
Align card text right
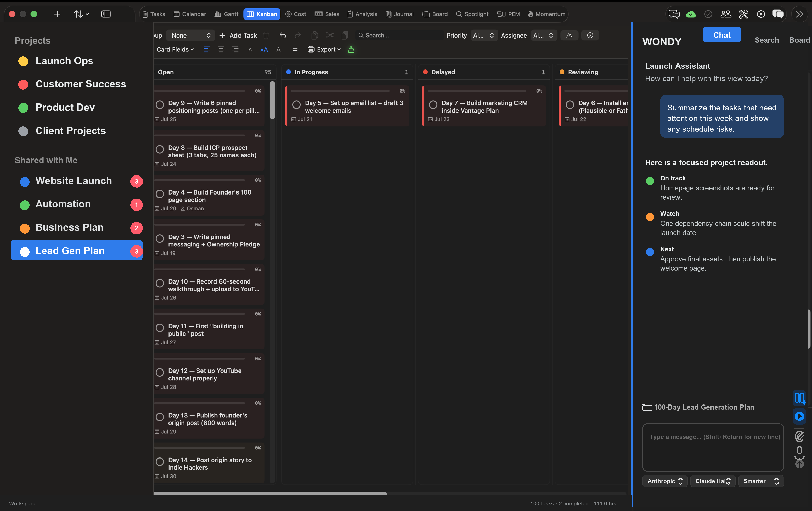coord(235,49)
